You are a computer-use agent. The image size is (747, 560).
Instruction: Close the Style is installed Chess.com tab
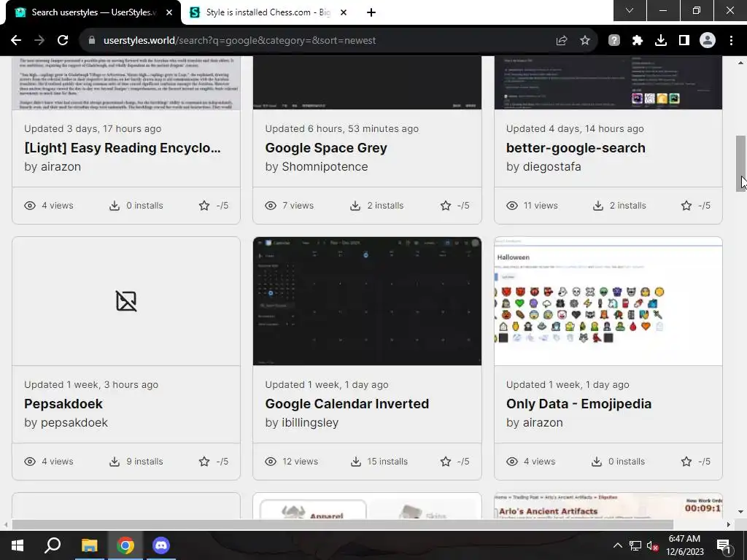344,12
